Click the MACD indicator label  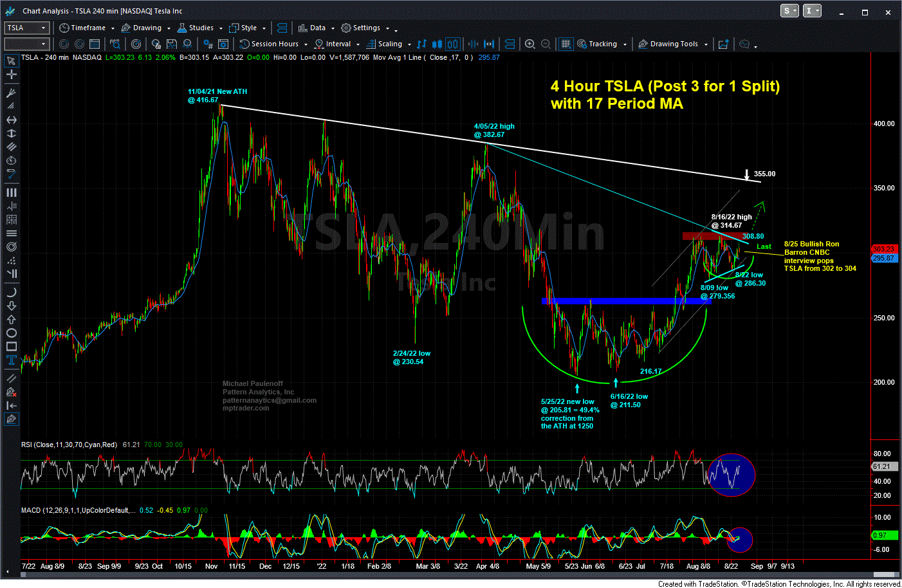(78, 510)
